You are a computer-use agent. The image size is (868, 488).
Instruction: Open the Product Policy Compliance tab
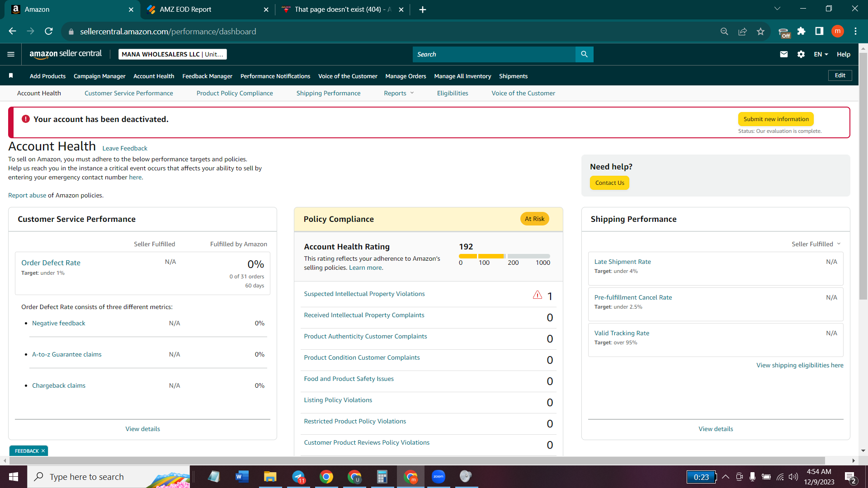point(235,93)
